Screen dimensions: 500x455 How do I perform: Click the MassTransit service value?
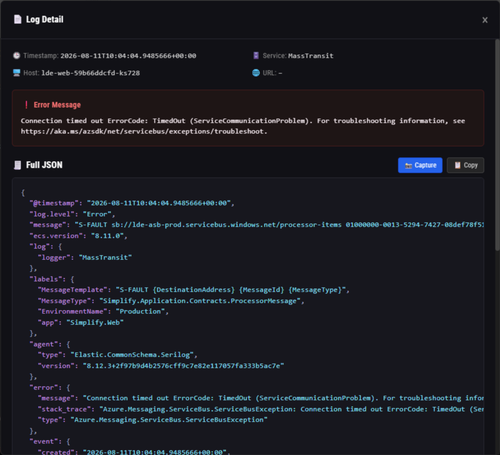pos(311,56)
